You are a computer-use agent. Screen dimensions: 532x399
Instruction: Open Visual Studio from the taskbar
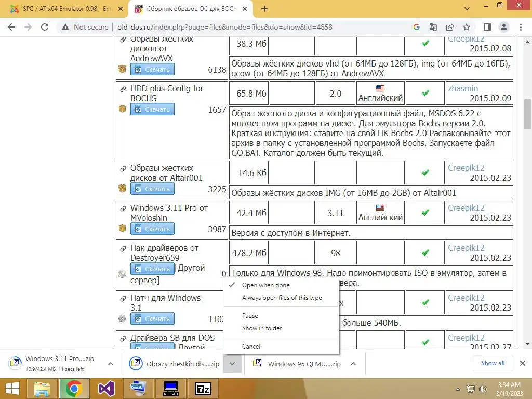click(x=106, y=389)
